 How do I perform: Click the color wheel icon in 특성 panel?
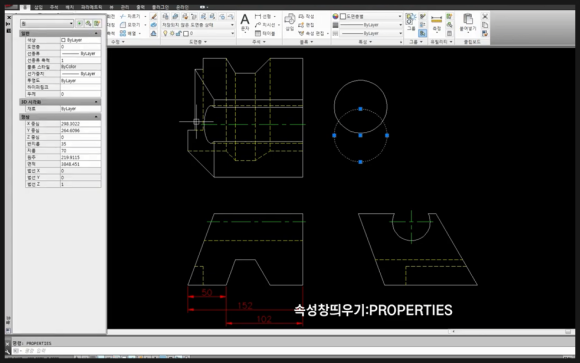coord(335,16)
